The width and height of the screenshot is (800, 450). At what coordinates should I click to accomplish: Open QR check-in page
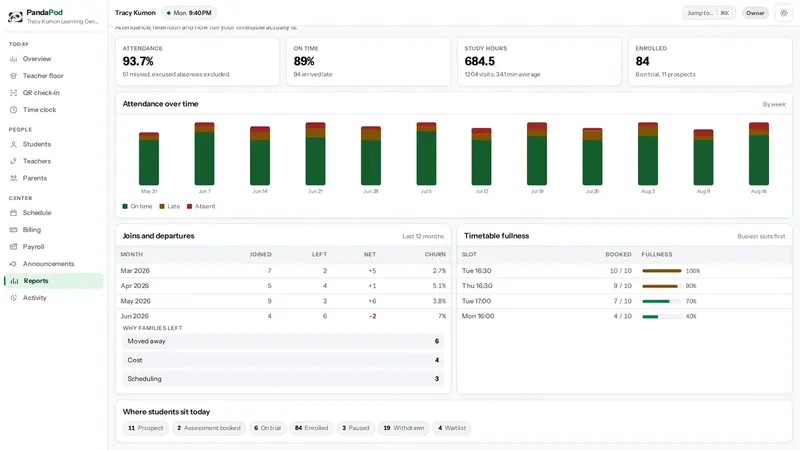point(54,93)
